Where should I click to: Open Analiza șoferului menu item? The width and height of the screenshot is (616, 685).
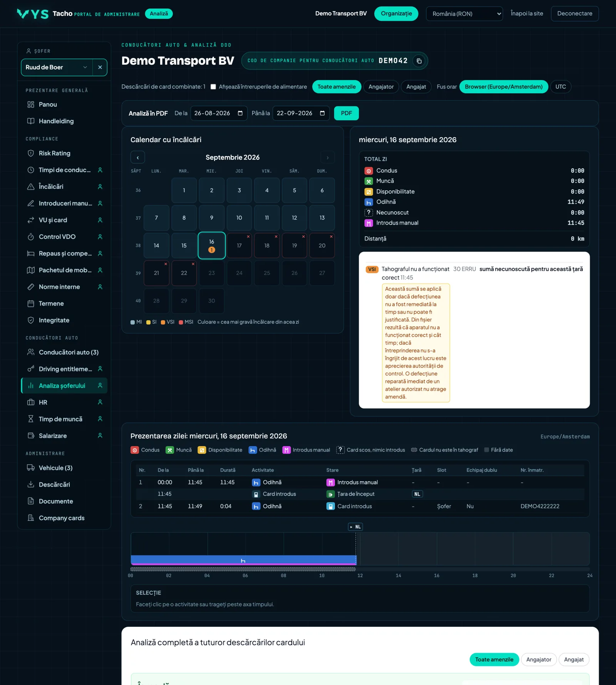pyautogui.click(x=64, y=386)
